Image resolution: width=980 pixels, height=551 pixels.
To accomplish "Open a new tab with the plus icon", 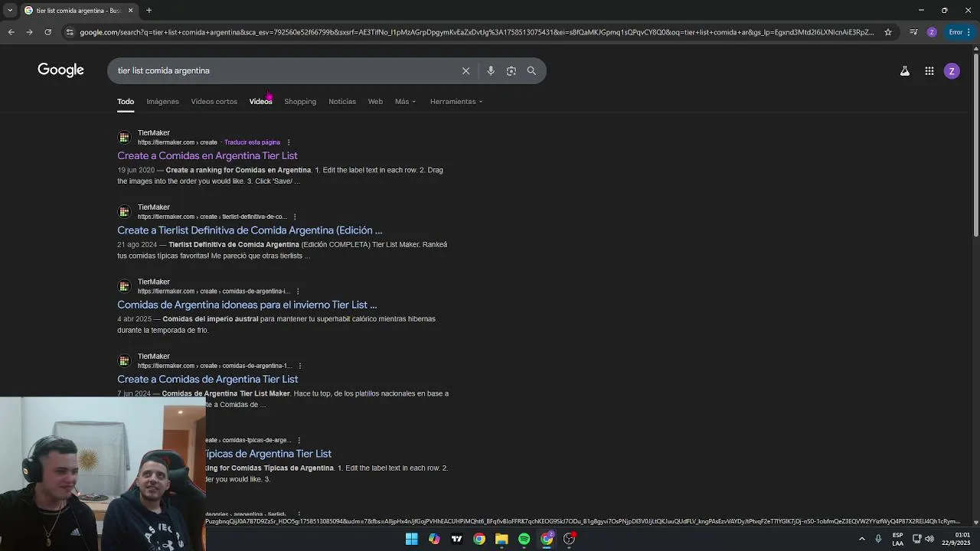I will [149, 11].
